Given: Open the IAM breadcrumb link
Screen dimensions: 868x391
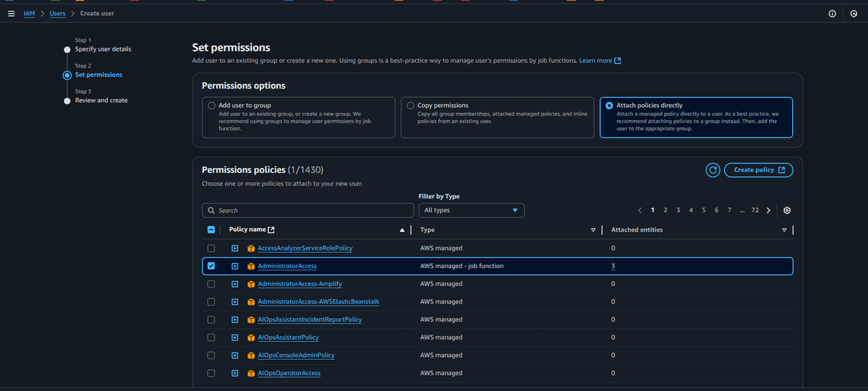Looking at the screenshot, I should point(29,14).
